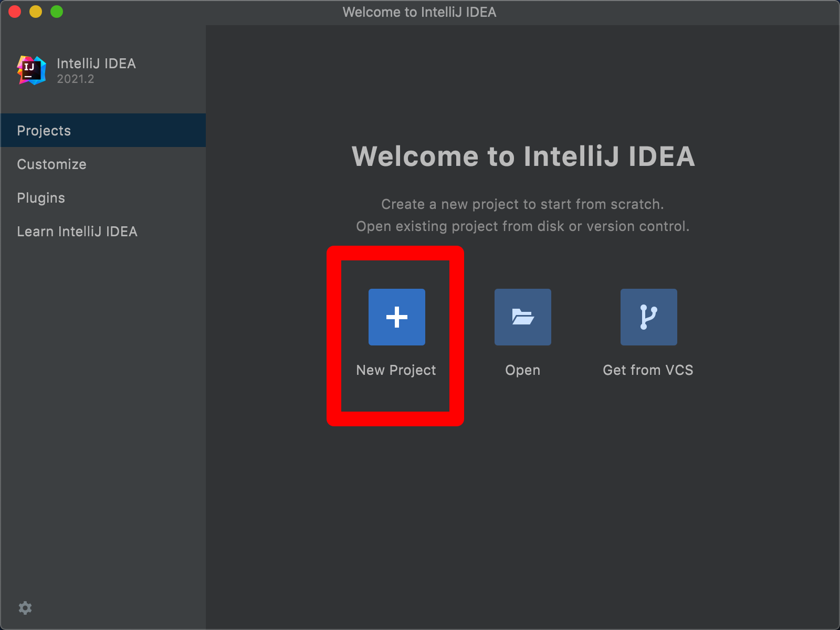840x630 pixels.
Task: Click the Get from VCS branch icon
Action: click(x=649, y=317)
